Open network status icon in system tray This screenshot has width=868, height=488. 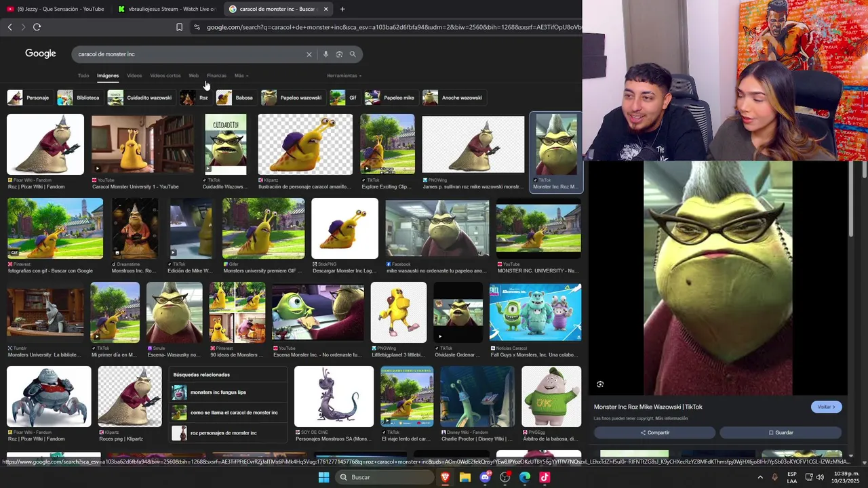(x=809, y=477)
